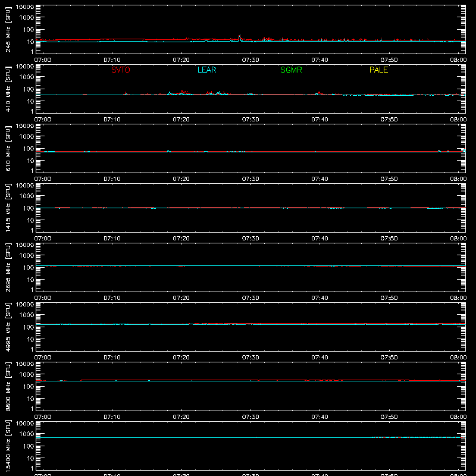Click 07:20 time label under the 2695 MHz panel
The image size is (476, 476).
click(x=181, y=298)
